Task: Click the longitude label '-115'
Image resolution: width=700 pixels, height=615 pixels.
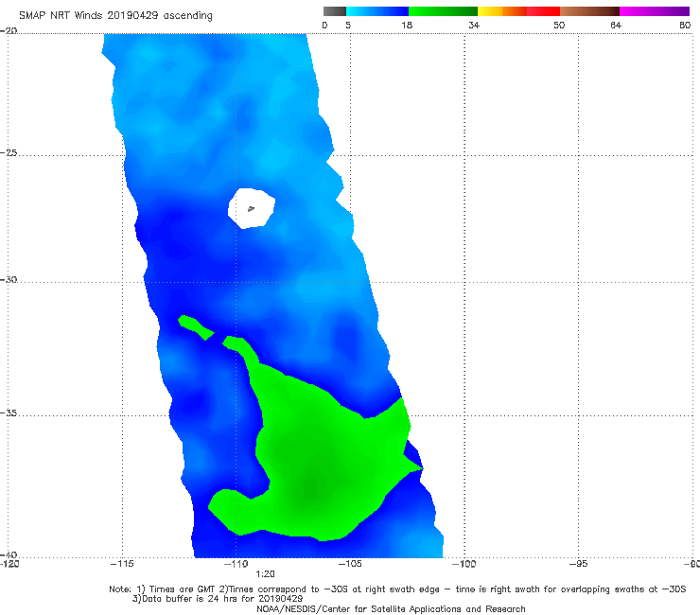Action: (x=122, y=564)
